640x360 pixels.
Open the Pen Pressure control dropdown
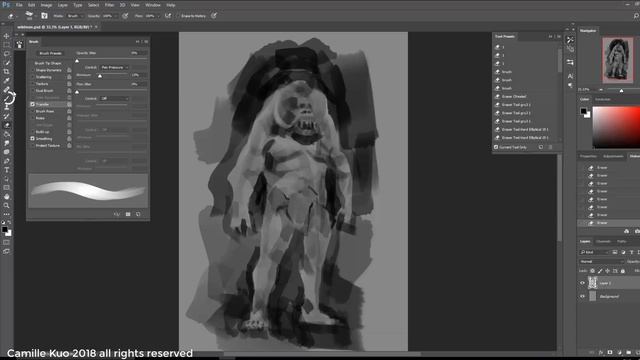coord(114,67)
